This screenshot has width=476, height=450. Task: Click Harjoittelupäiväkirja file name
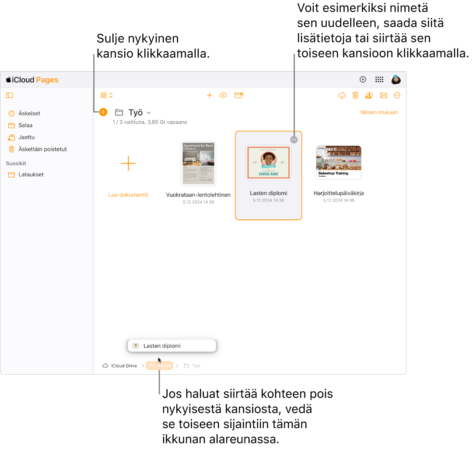[339, 193]
